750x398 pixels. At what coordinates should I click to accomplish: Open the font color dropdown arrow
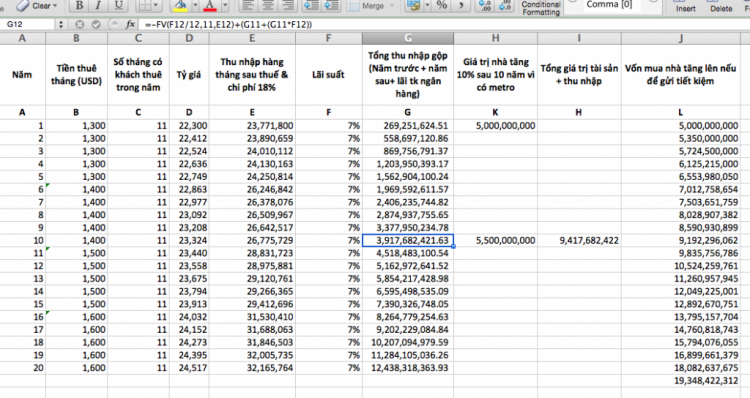225,5
